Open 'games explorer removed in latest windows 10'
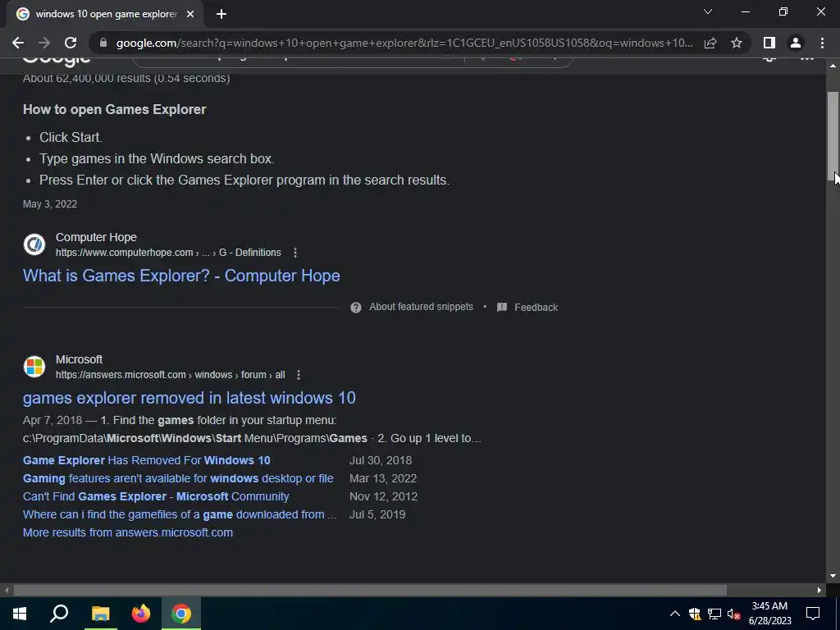The image size is (840, 630). [189, 398]
